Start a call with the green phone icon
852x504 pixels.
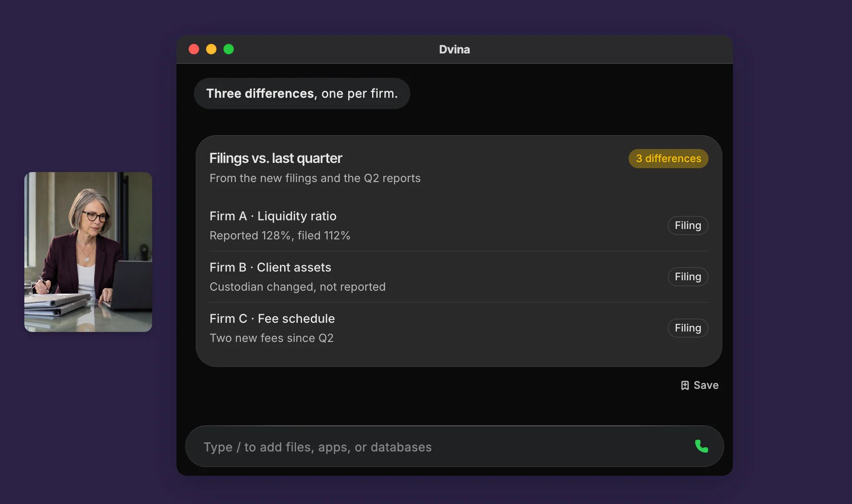tap(701, 446)
